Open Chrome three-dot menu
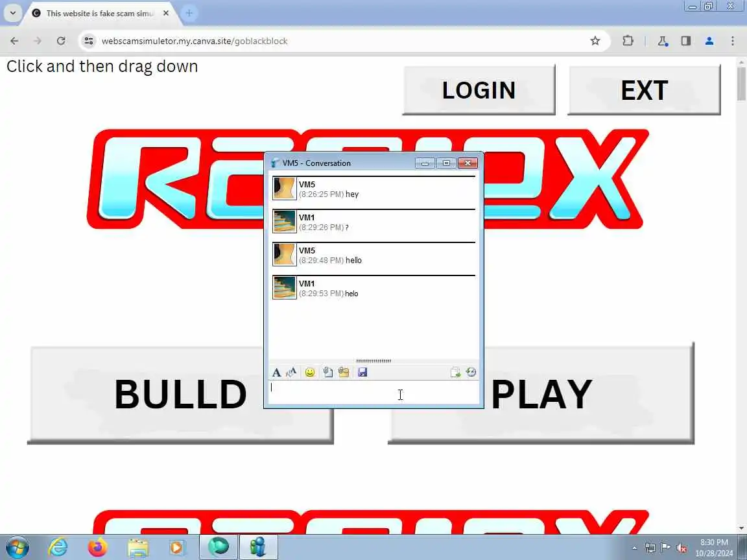The image size is (747, 560). click(x=733, y=41)
